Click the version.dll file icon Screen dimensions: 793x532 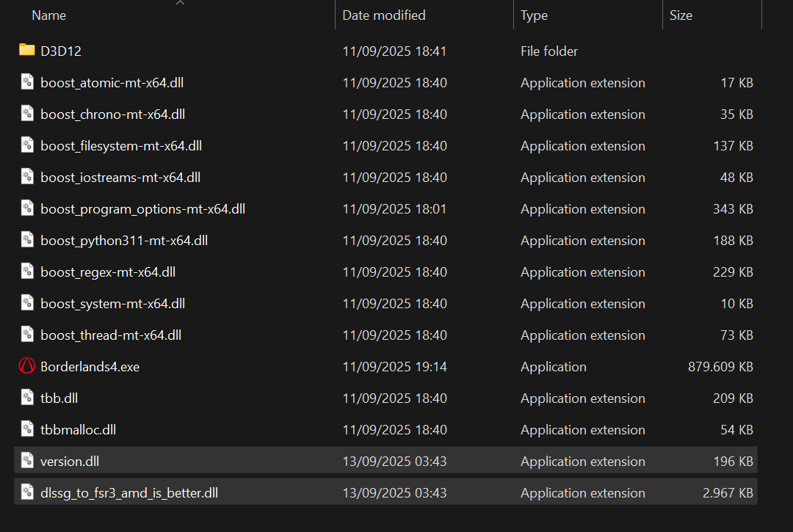(x=27, y=461)
